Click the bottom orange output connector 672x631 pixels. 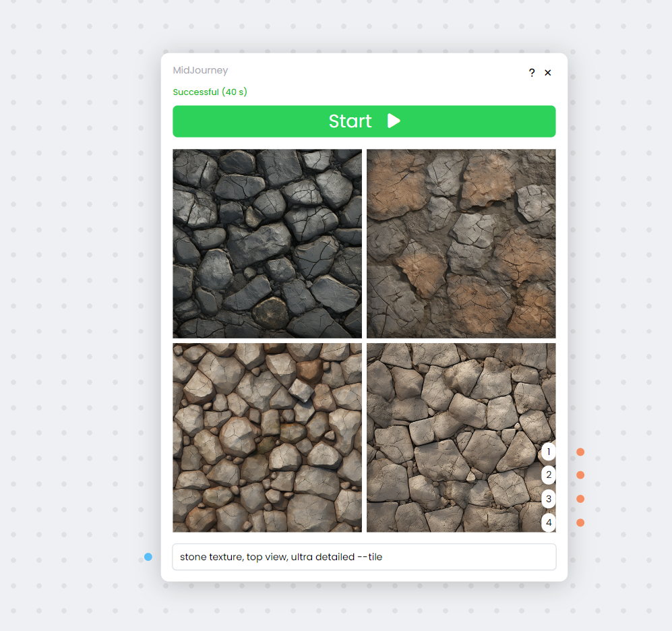[x=580, y=522]
